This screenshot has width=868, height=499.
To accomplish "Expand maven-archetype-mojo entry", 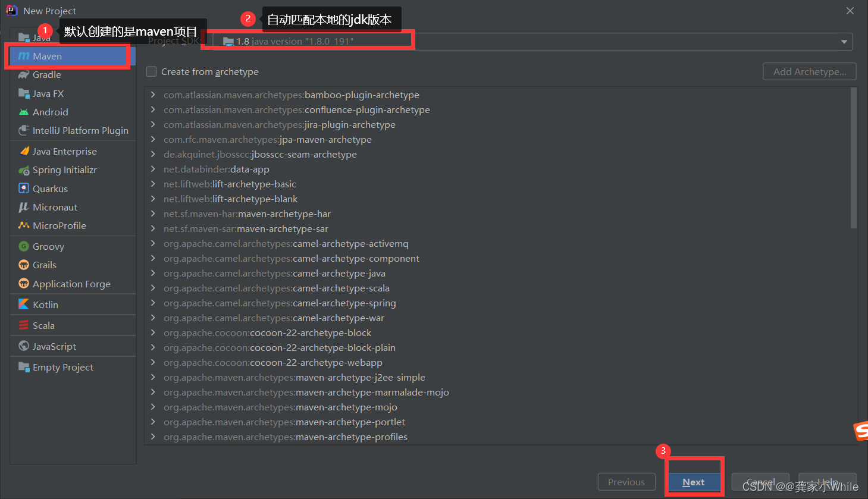I will (x=153, y=407).
